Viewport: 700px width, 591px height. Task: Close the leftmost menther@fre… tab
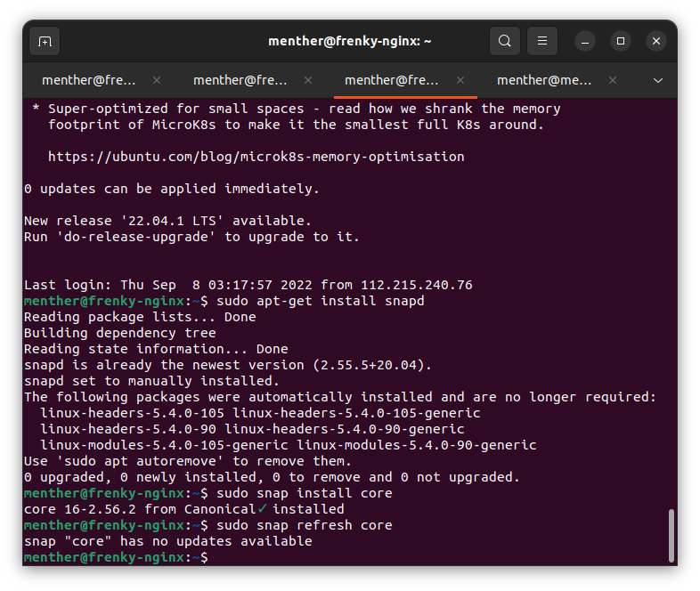tap(157, 80)
